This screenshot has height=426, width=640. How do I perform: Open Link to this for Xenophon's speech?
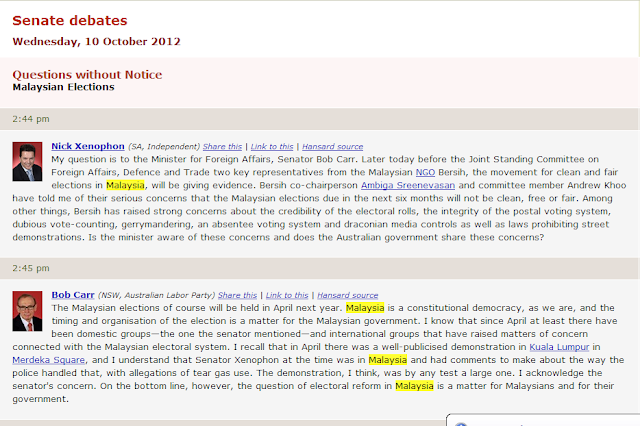click(x=272, y=146)
